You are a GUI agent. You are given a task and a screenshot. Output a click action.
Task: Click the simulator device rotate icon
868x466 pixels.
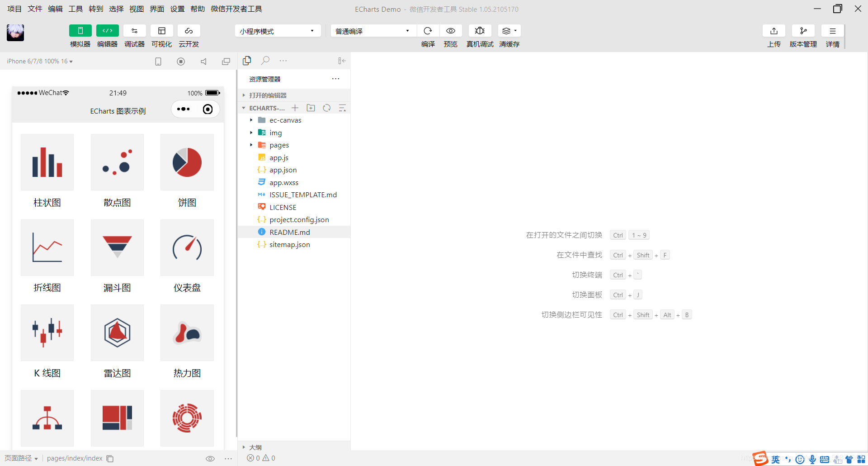click(x=158, y=62)
